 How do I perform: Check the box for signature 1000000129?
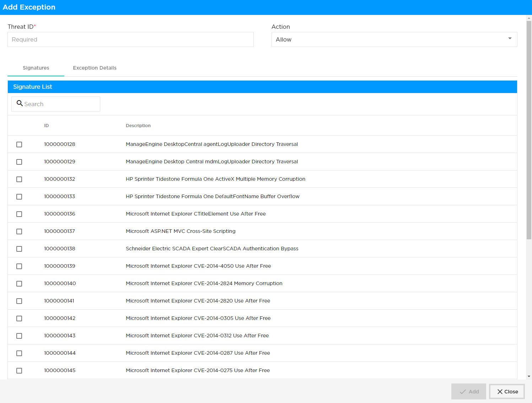[19, 162]
